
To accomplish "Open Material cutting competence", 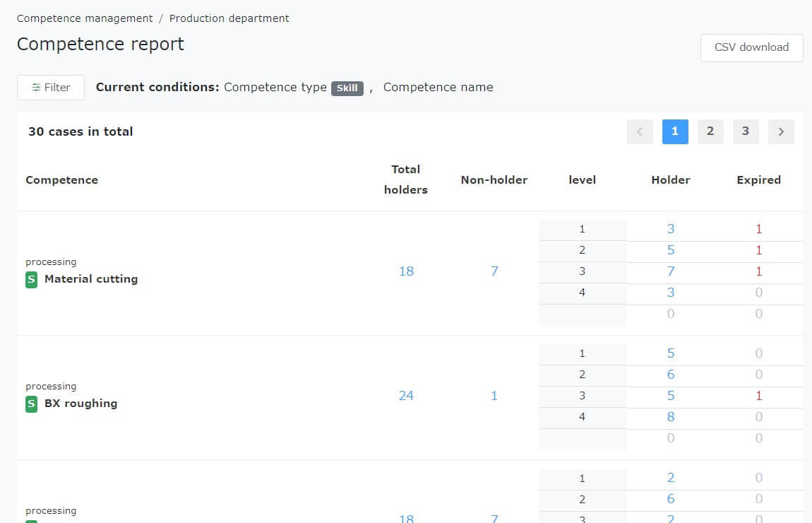I will (x=91, y=279).
